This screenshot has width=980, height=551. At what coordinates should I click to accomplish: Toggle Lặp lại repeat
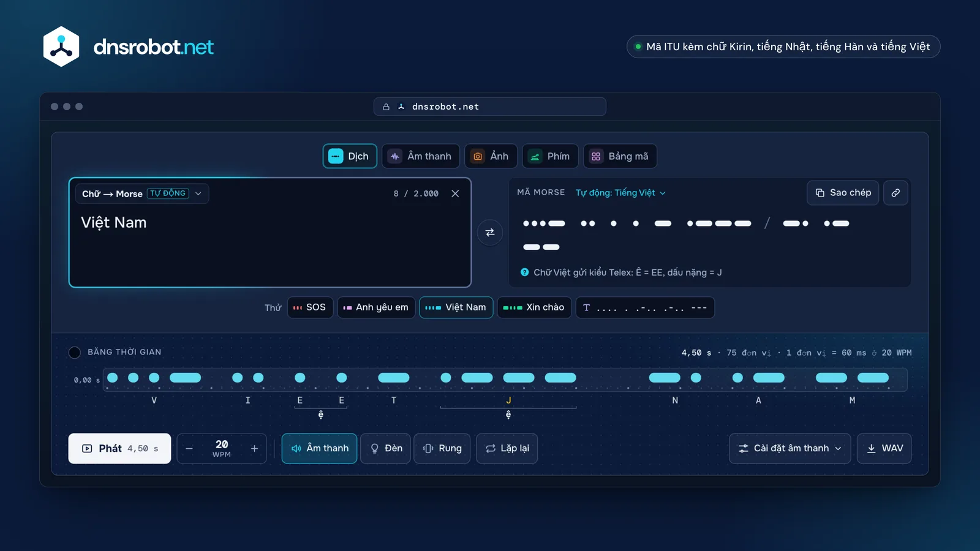507,449
